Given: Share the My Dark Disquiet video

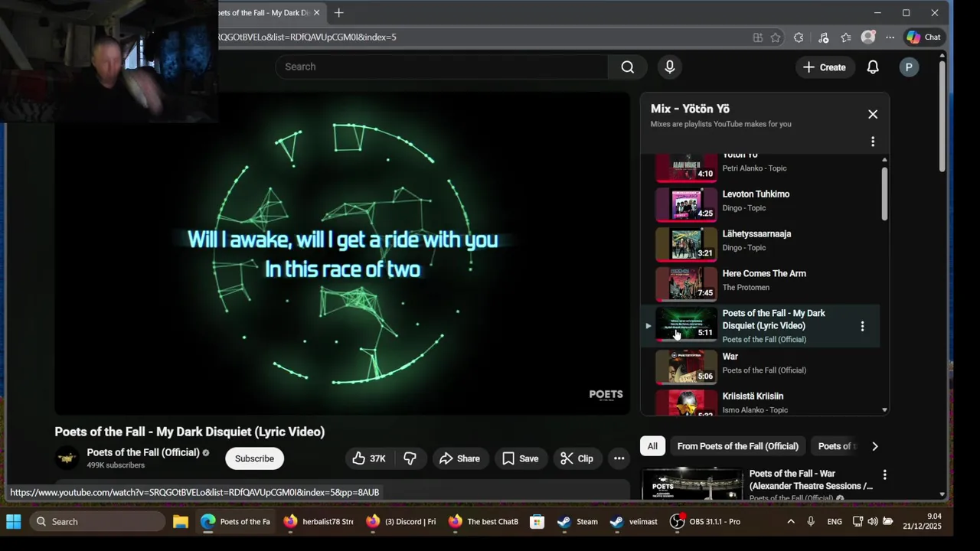Looking at the screenshot, I should (x=460, y=458).
